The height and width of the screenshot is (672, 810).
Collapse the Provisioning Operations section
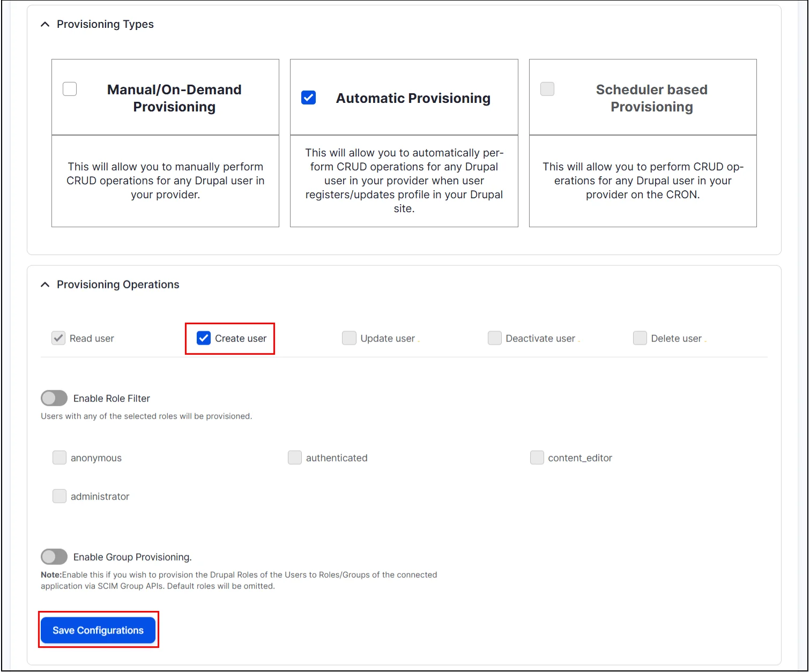45,285
